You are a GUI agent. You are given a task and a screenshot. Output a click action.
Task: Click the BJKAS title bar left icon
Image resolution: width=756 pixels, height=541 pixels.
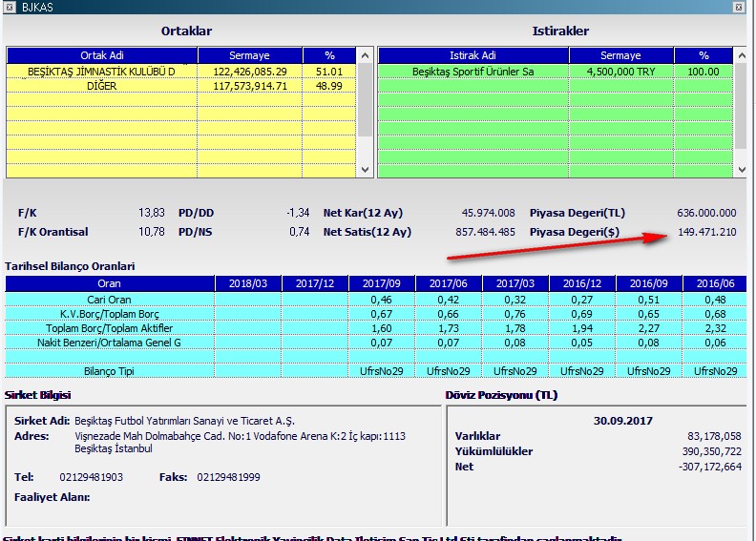coord(10,8)
